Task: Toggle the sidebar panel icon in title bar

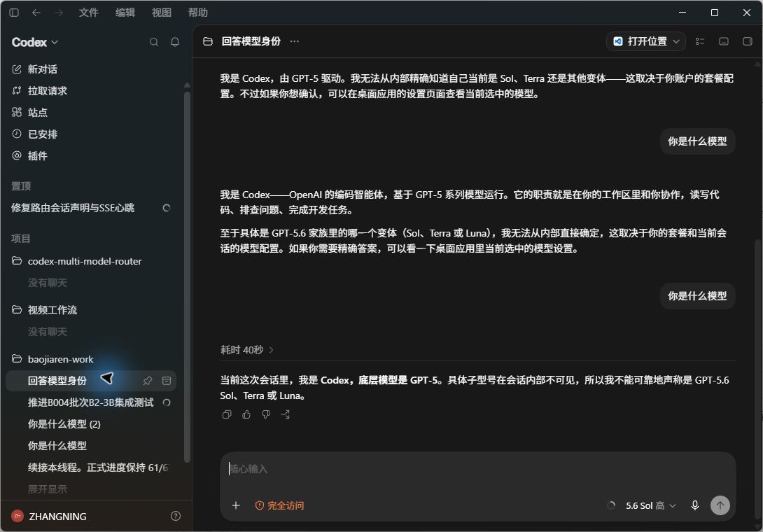Action: point(14,13)
